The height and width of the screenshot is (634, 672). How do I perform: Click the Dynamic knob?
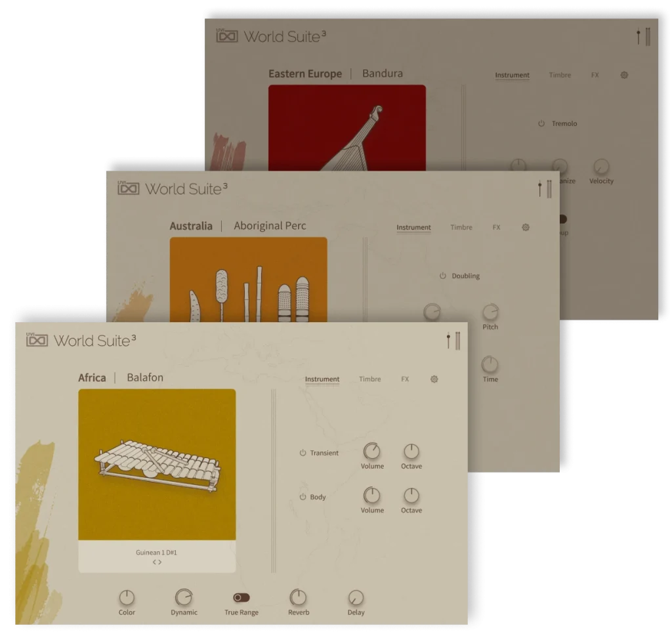click(184, 597)
